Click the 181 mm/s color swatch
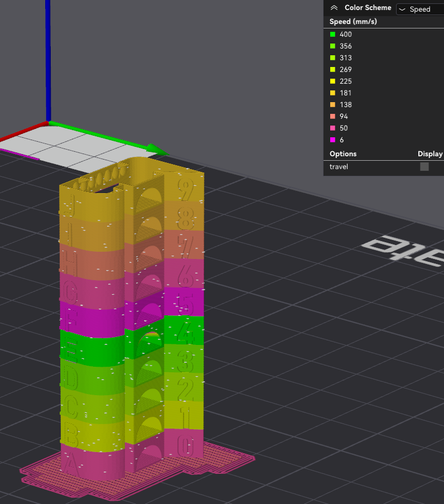The height and width of the screenshot is (504, 444). point(332,93)
